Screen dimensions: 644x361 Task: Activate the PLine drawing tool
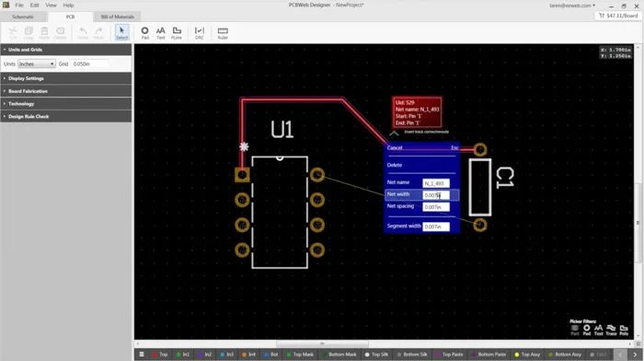click(177, 33)
